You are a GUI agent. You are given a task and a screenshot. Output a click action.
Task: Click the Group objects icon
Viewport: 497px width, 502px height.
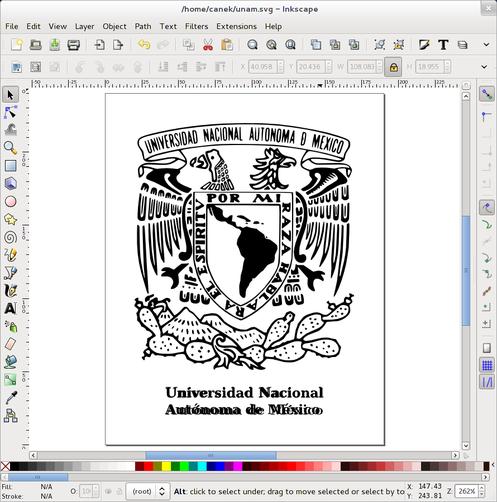[x=379, y=44]
